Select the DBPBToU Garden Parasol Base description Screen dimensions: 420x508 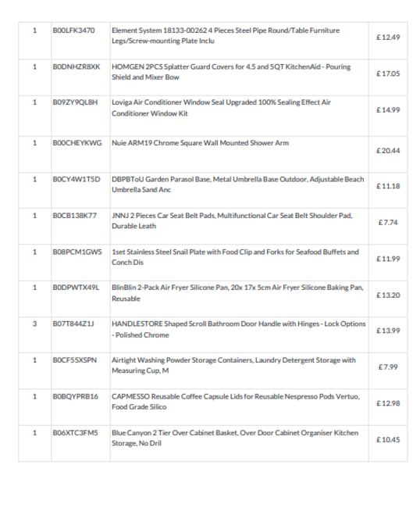click(238, 184)
